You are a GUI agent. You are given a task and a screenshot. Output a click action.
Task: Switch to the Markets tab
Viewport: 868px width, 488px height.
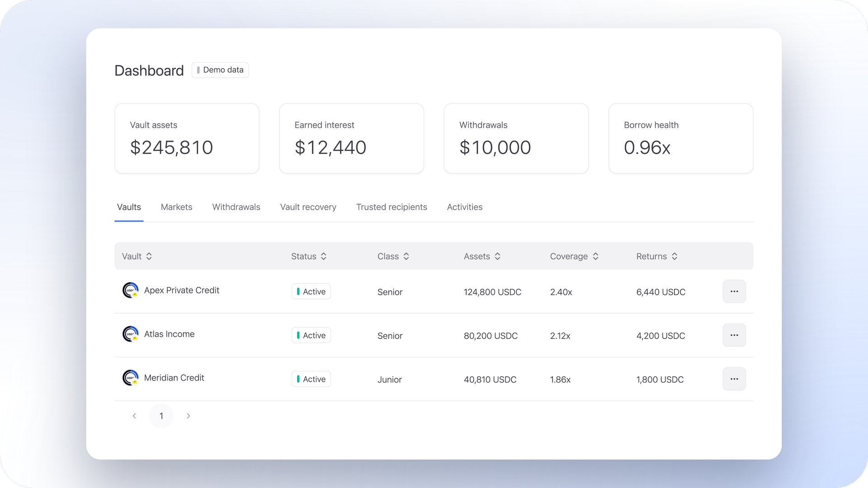point(176,207)
